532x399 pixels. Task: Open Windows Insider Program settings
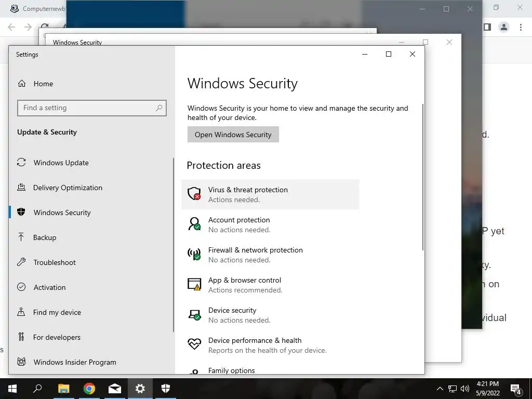click(x=91, y=362)
